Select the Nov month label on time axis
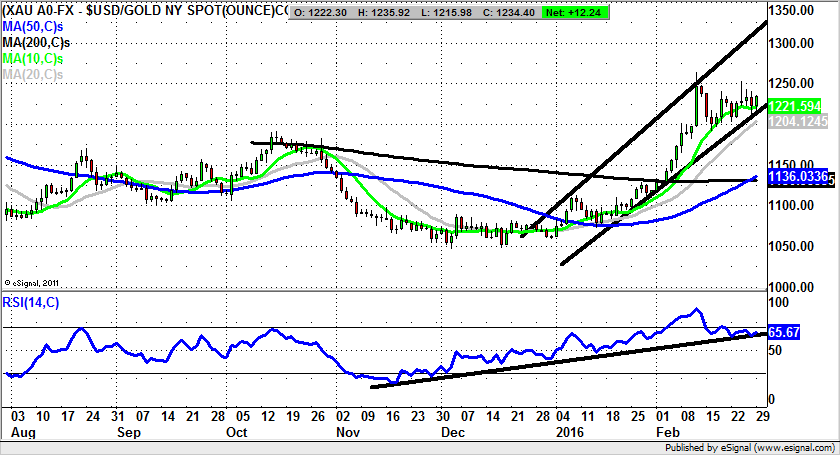The image size is (840, 455). 346,434
